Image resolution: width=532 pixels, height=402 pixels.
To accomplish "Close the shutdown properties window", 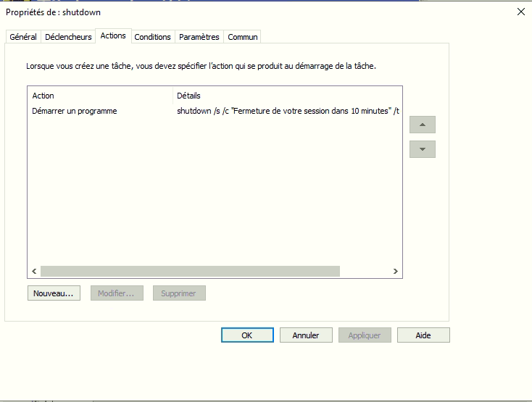I will point(520,12).
